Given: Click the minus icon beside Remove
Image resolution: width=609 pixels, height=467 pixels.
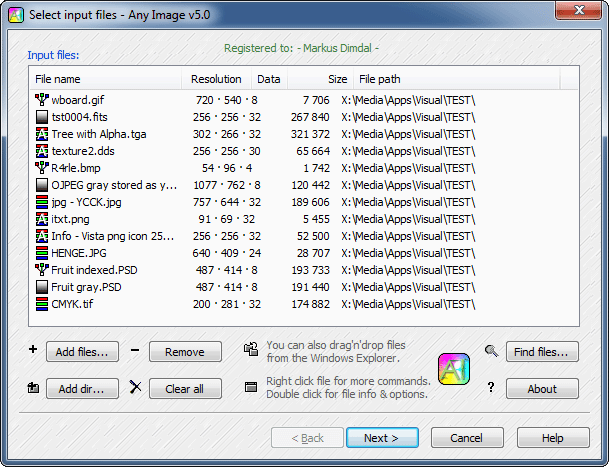Looking at the screenshot, I should coord(135,350).
